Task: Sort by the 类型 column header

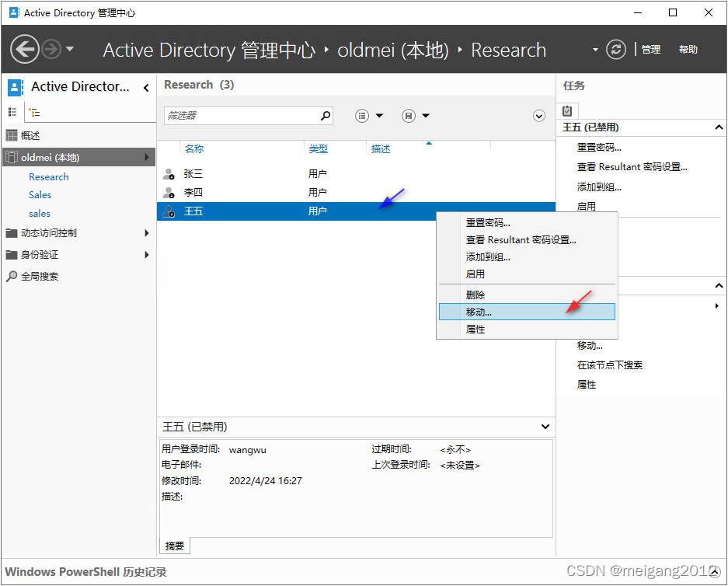Action: coord(319,149)
